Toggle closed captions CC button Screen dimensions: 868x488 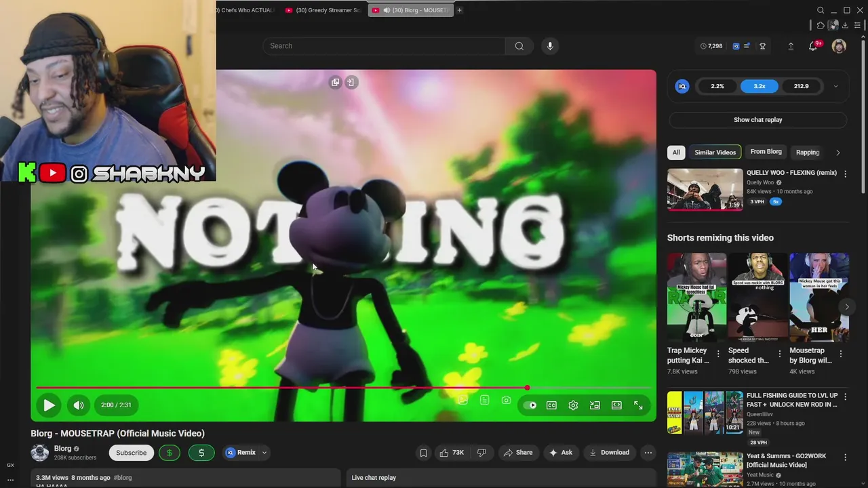coord(551,405)
